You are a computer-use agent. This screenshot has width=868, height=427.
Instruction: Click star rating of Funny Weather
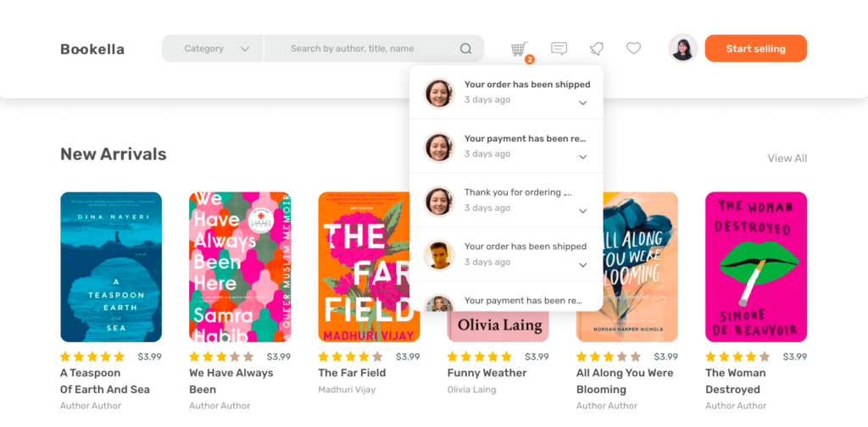[x=480, y=357]
